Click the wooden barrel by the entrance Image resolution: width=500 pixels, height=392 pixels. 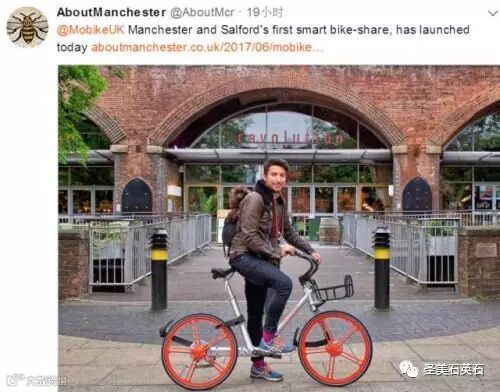pyautogui.click(x=330, y=231)
